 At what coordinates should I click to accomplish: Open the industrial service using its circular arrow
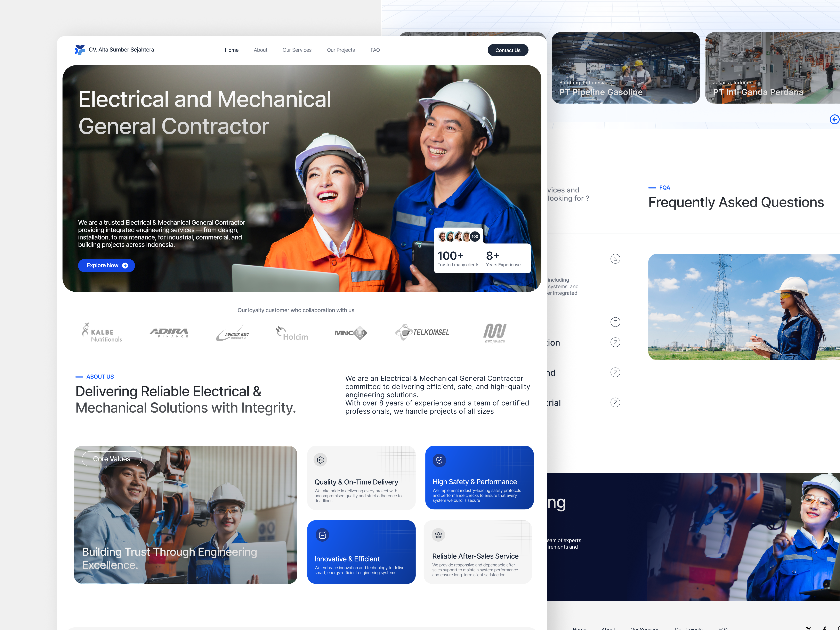(615, 403)
